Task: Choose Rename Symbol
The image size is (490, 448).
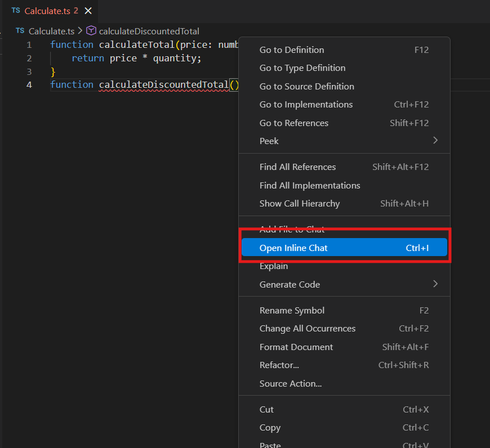Action: (292, 311)
